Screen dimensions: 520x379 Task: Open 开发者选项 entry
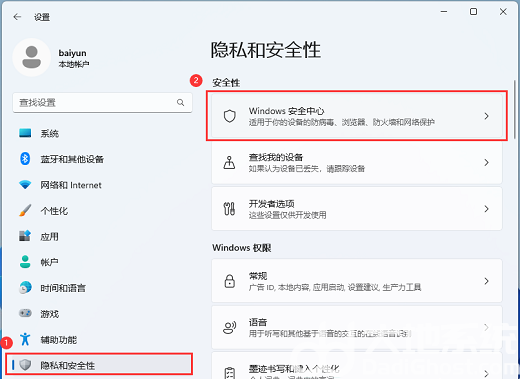[x=357, y=209]
